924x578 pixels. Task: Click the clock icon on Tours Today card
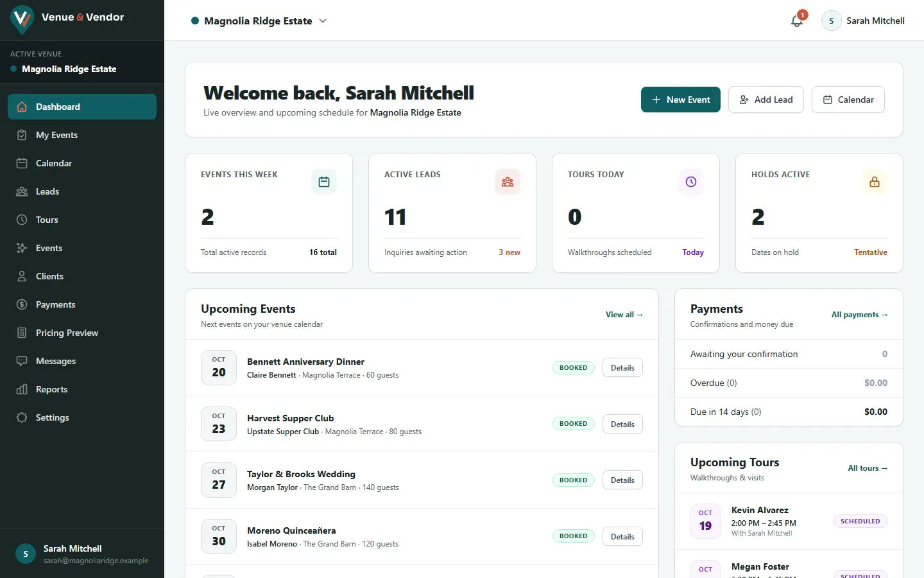pos(691,182)
